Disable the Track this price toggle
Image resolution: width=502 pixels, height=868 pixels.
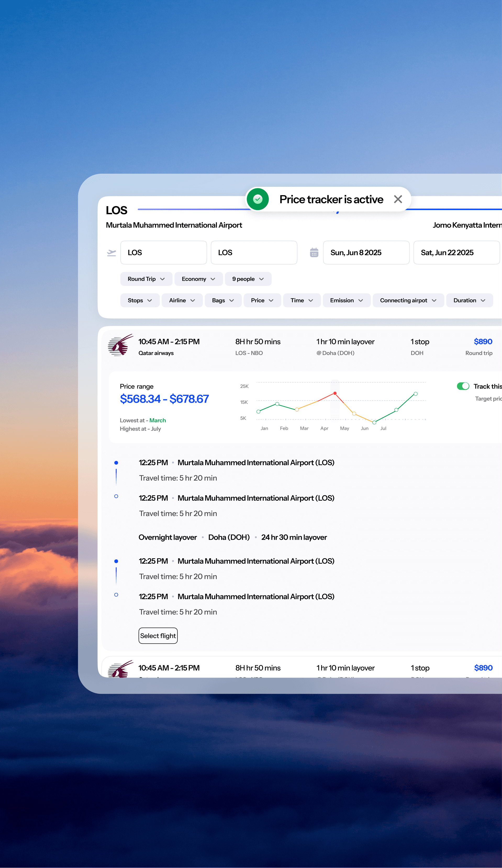pos(463,386)
